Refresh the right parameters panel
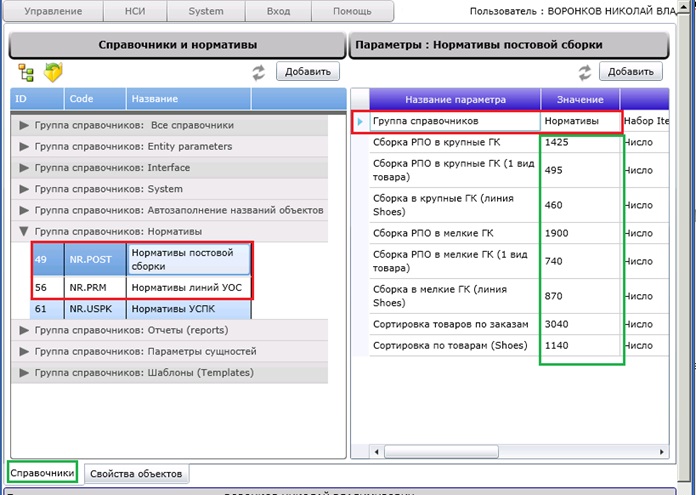The height and width of the screenshot is (495, 696). [585, 72]
